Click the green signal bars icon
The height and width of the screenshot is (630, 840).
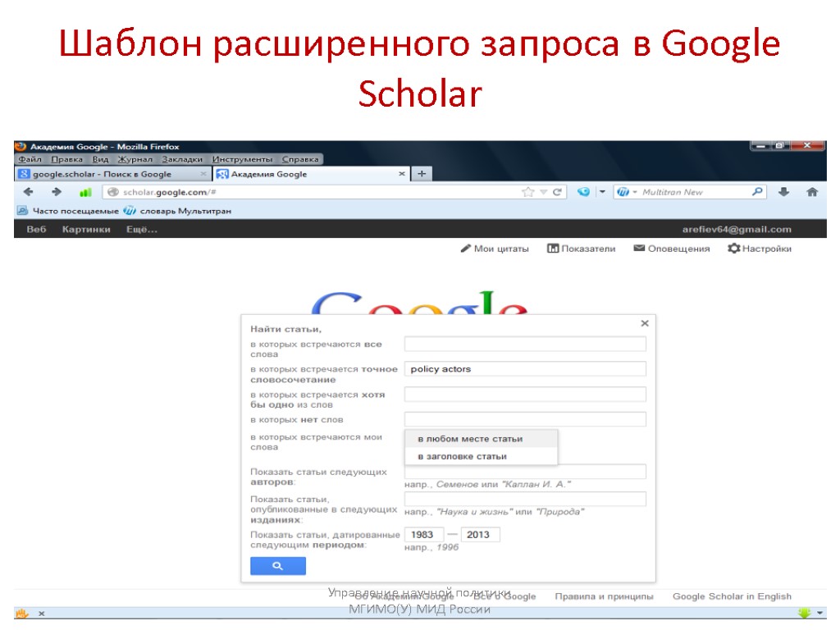[85, 192]
